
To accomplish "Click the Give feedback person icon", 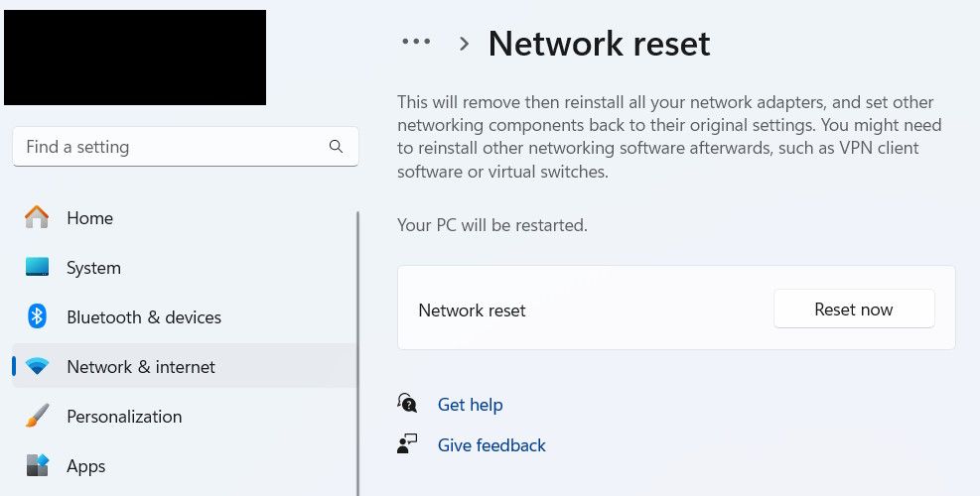I will click(407, 444).
